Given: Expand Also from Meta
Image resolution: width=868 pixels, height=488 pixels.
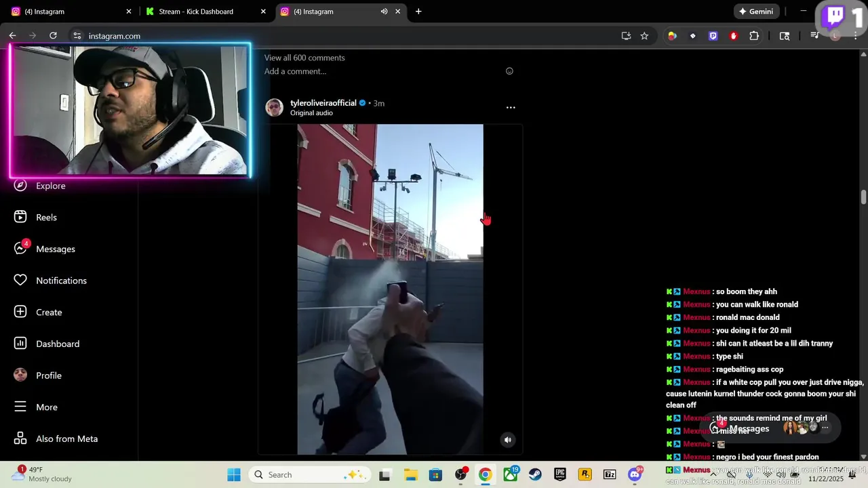Looking at the screenshot, I should coord(56,439).
